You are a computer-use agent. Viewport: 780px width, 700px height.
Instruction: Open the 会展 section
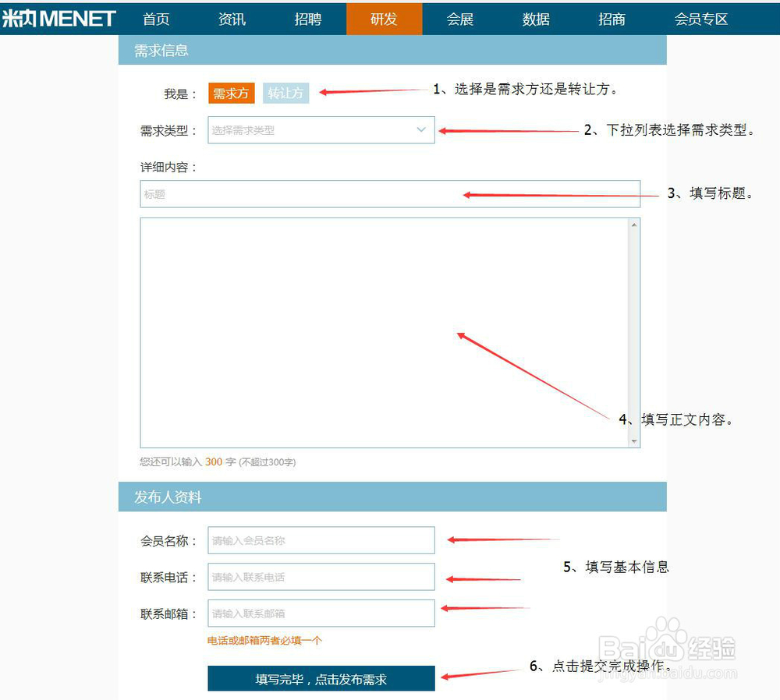click(459, 19)
